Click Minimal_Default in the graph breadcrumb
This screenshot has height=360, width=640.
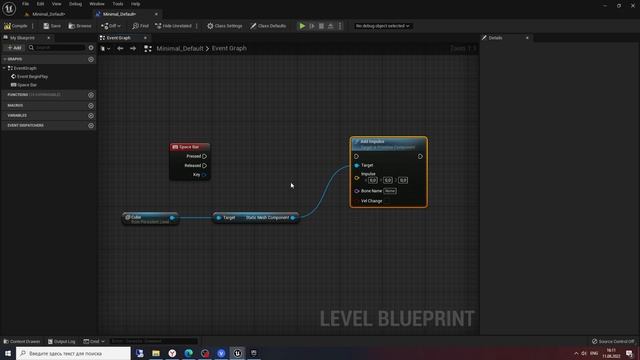pyautogui.click(x=180, y=49)
